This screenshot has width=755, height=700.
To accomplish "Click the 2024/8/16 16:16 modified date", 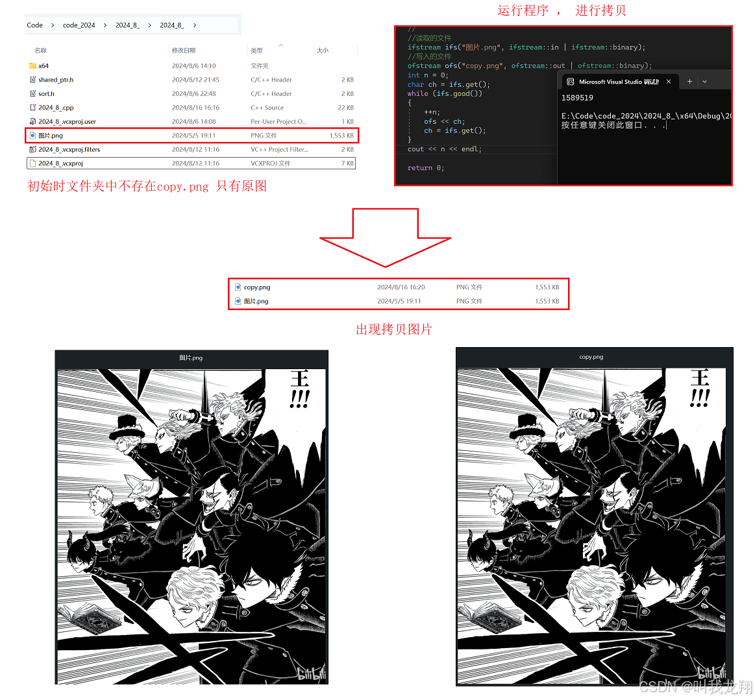I will coord(195,108).
